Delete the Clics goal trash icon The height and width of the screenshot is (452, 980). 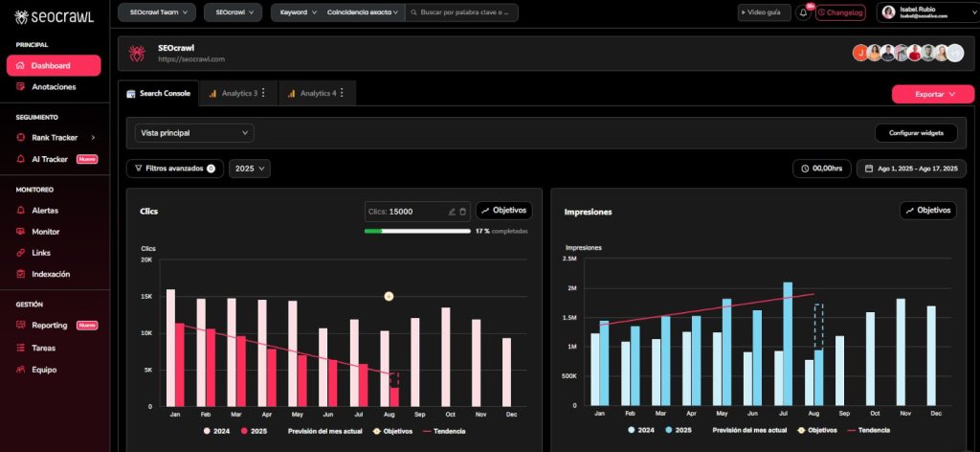(x=462, y=212)
